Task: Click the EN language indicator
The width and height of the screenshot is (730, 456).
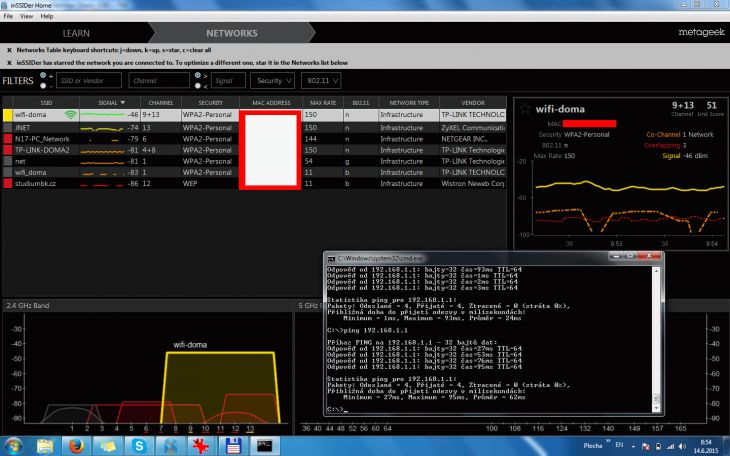Action: pyautogui.click(x=619, y=445)
